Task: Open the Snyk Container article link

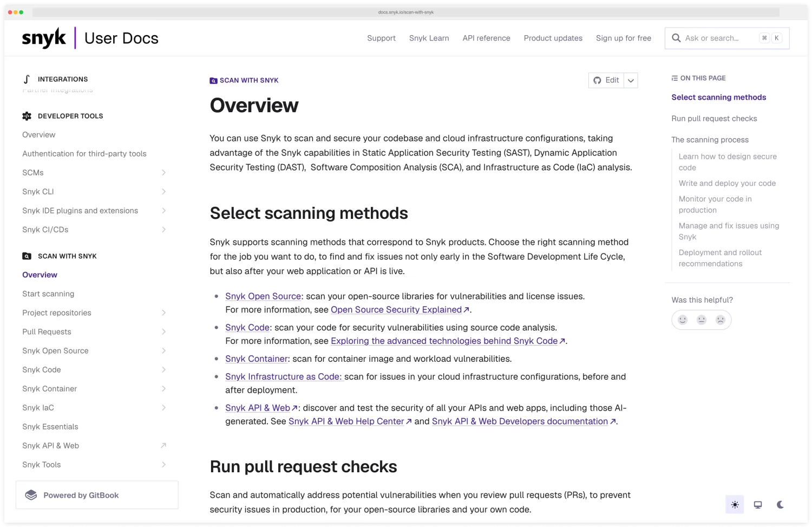Action: click(257, 359)
